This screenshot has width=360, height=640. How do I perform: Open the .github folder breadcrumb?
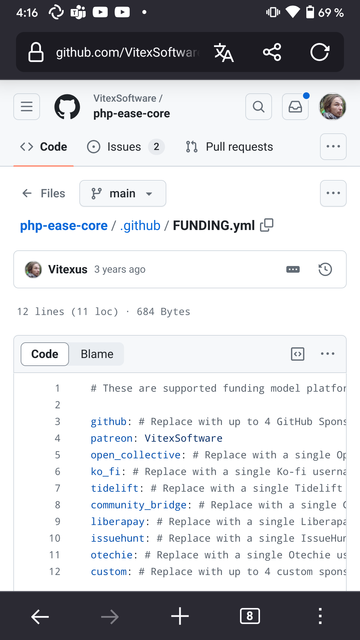click(x=140, y=225)
